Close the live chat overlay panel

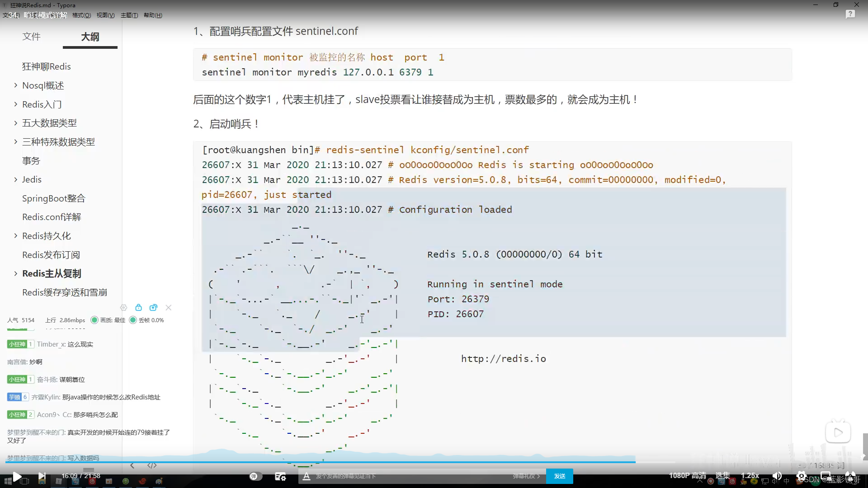[x=168, y=308]
